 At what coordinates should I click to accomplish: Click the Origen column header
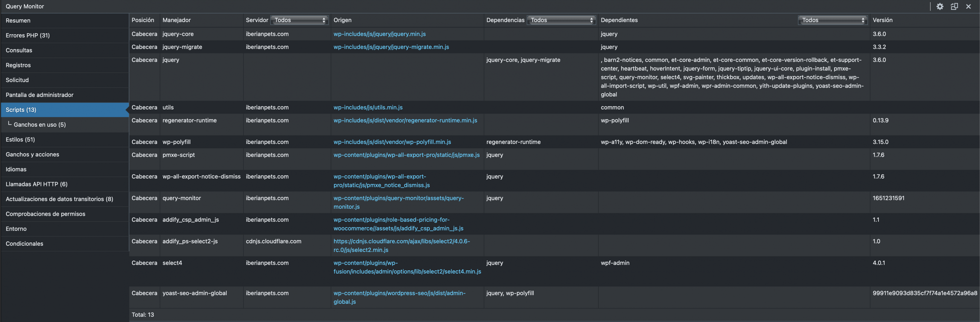coord(342,20)
